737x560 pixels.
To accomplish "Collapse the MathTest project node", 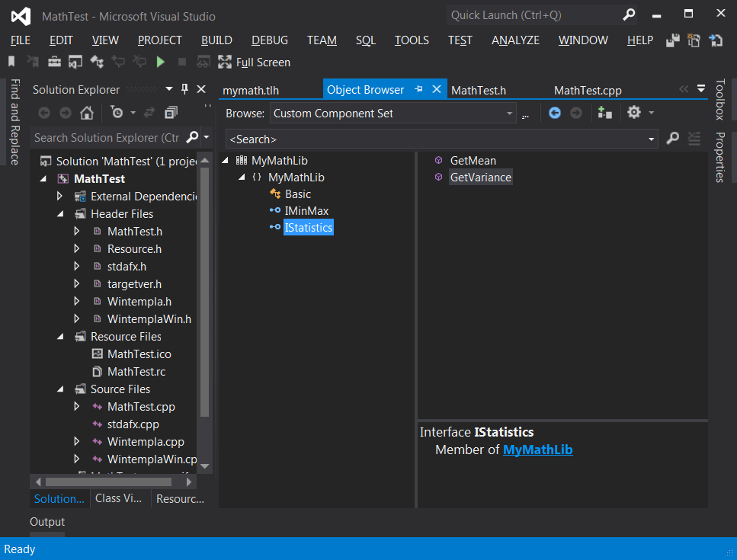I will tap(43, 179).
